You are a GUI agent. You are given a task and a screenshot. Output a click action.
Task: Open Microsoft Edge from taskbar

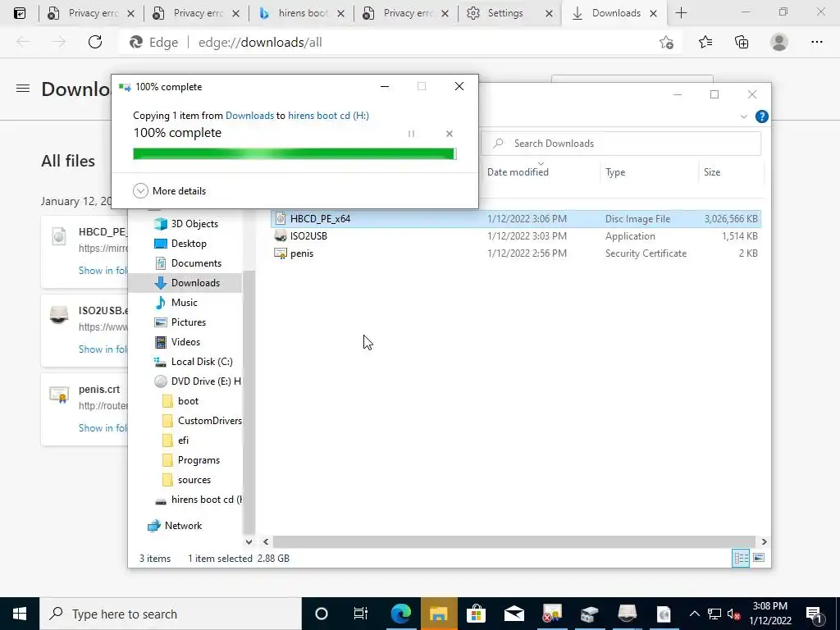click(x=400, y=614)
